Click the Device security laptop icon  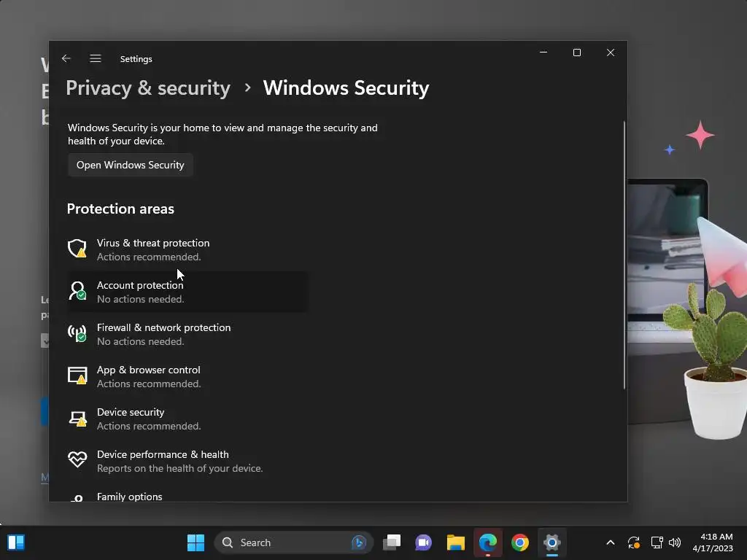(77, 418)
